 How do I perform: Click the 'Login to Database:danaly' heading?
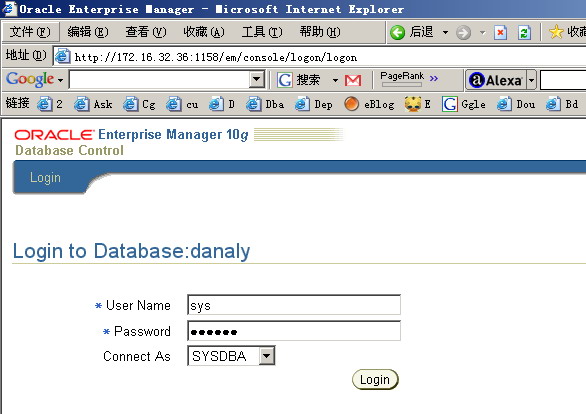(131, 251)
